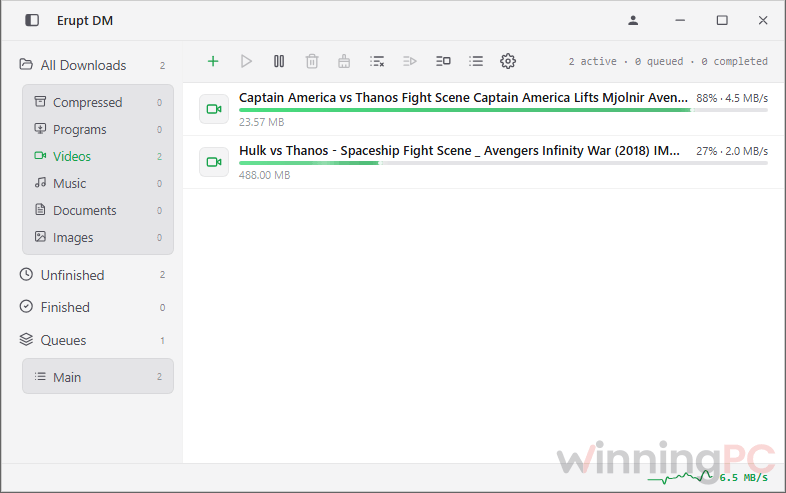This screenshot has width=786, height=493.
Task: Click the video icon for Captain America download
Action: click(214, 109)
